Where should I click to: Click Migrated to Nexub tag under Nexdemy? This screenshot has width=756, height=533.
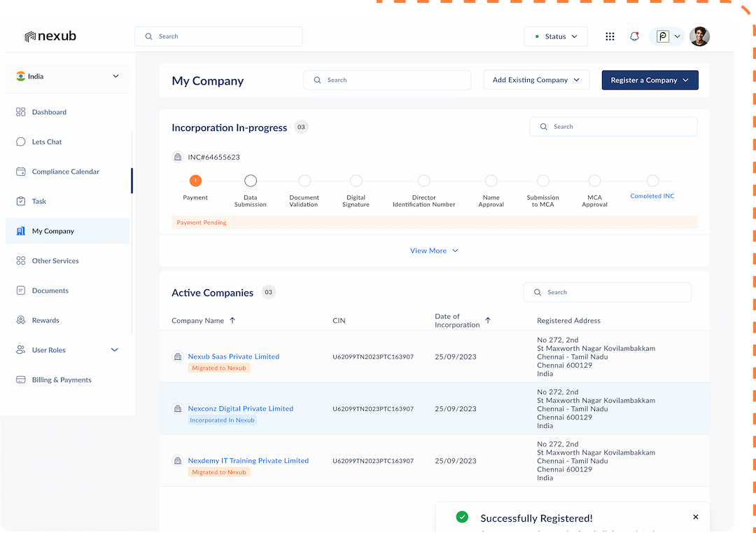(x=219, y=472)
